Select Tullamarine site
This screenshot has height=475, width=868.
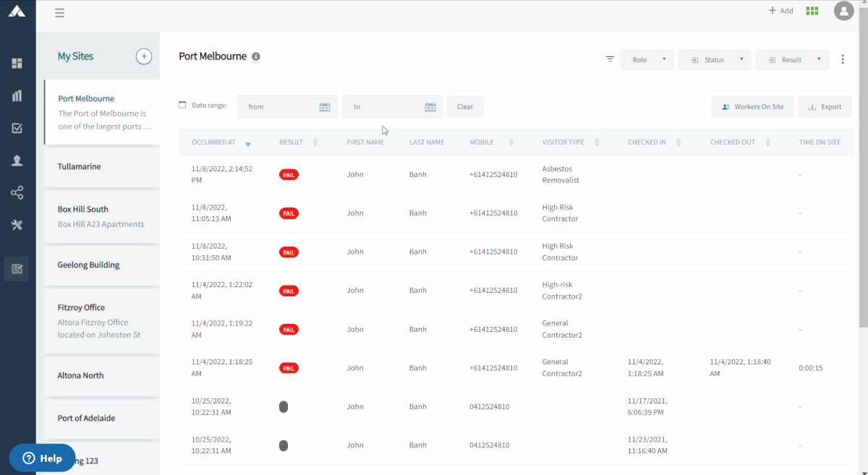[x=102, y=166]
